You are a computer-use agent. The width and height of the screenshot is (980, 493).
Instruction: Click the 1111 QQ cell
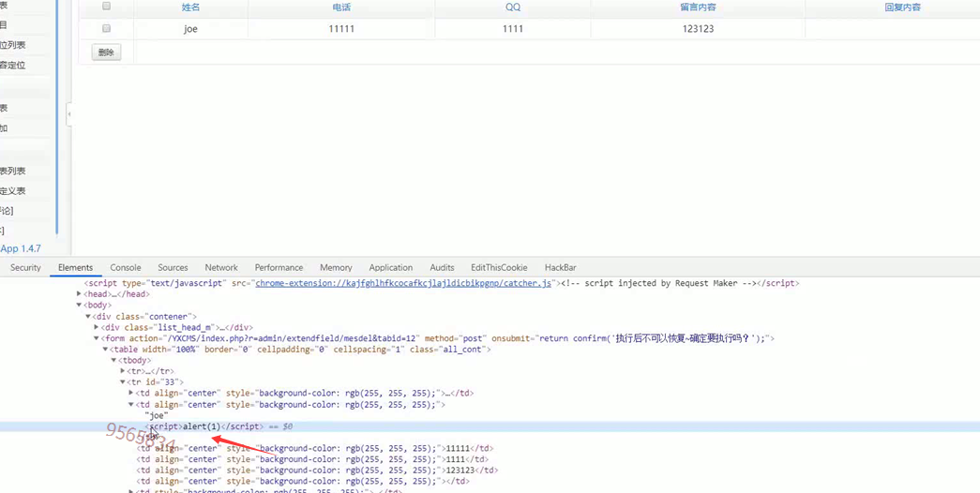pyautogui.click(x=512, y=29)
